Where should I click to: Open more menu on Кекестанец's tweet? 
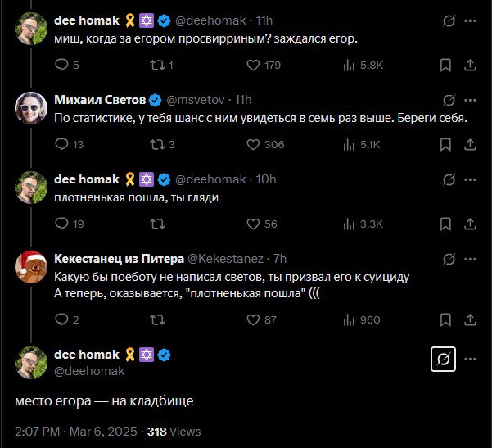click(x=471, y=260)
